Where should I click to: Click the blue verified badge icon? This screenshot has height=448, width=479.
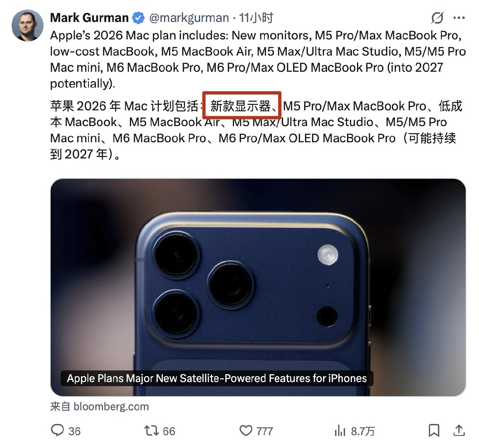tap(138, 18)
